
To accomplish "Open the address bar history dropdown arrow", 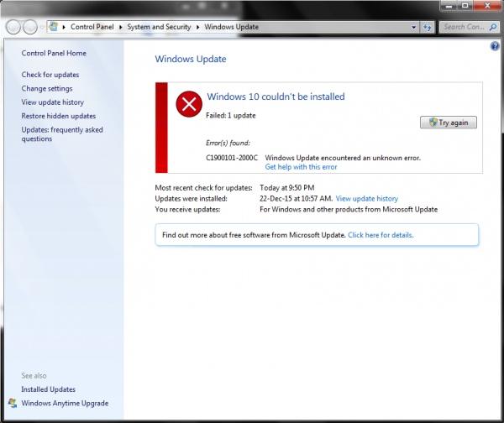I will point(413,28).
